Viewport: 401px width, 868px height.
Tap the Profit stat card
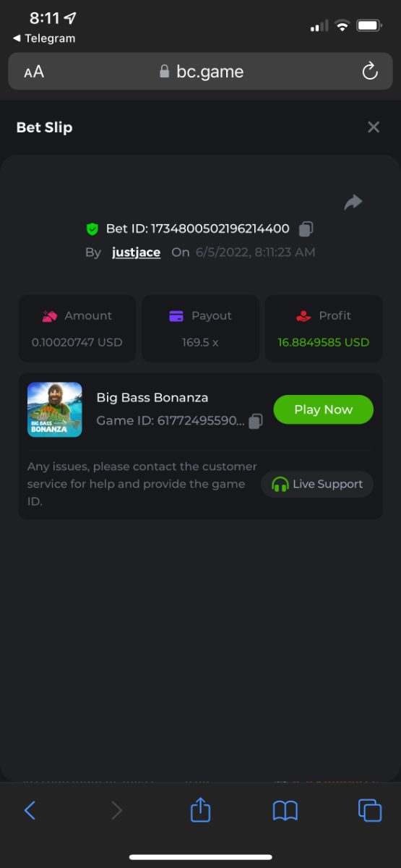[x=324, y=328]
